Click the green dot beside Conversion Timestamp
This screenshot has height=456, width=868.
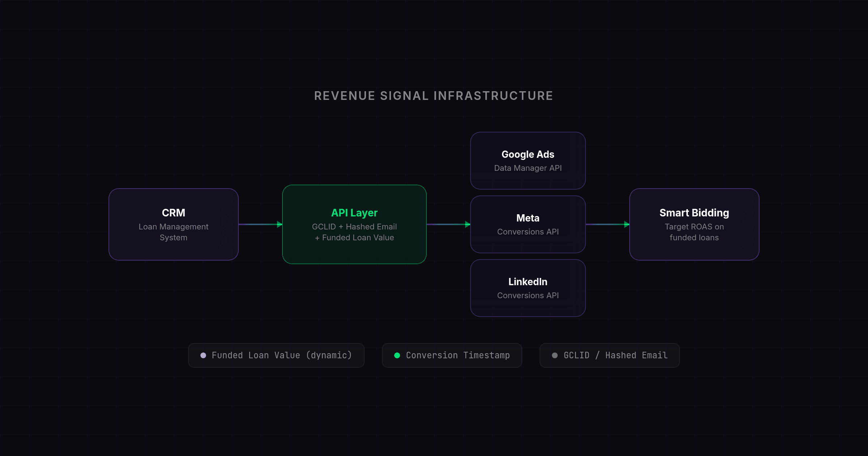pyautogui.click(x=397, y=355)
